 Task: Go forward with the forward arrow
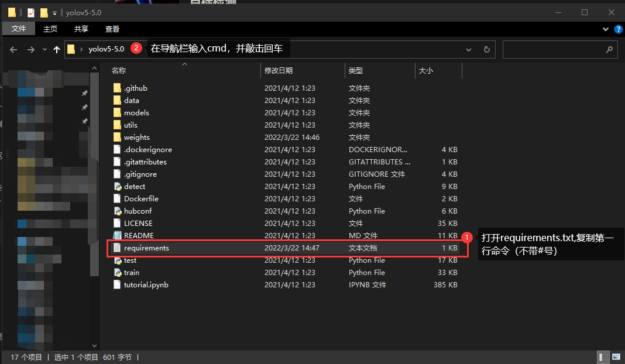(x=30, y=49)
